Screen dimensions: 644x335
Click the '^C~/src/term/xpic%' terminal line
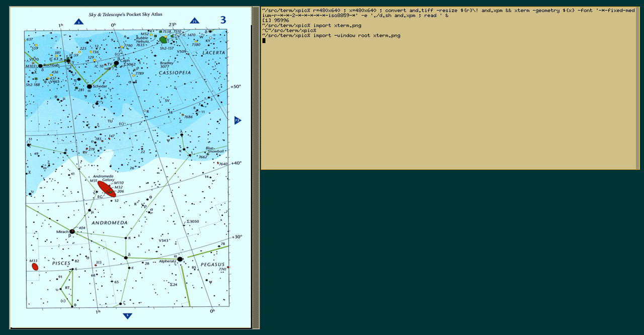coord(289,31)
